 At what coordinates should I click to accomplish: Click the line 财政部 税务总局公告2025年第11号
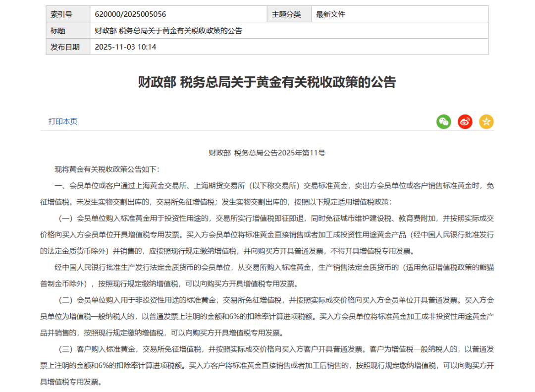(267, 153)
